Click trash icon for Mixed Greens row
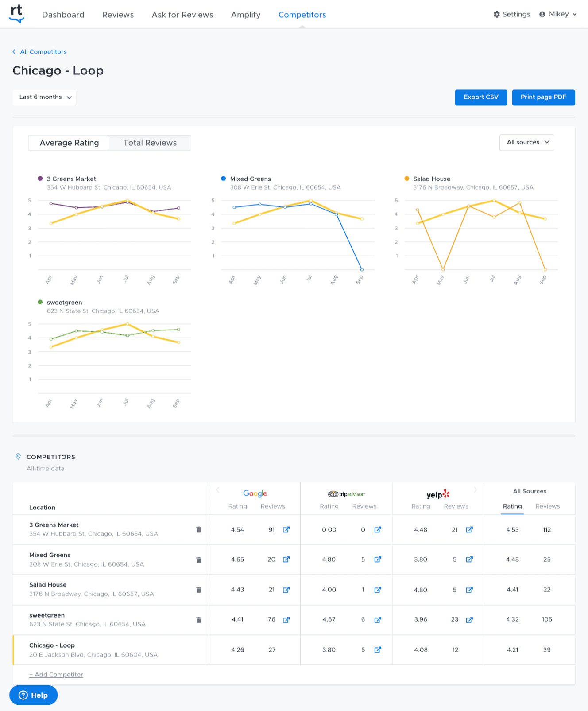 click(199, 560)
